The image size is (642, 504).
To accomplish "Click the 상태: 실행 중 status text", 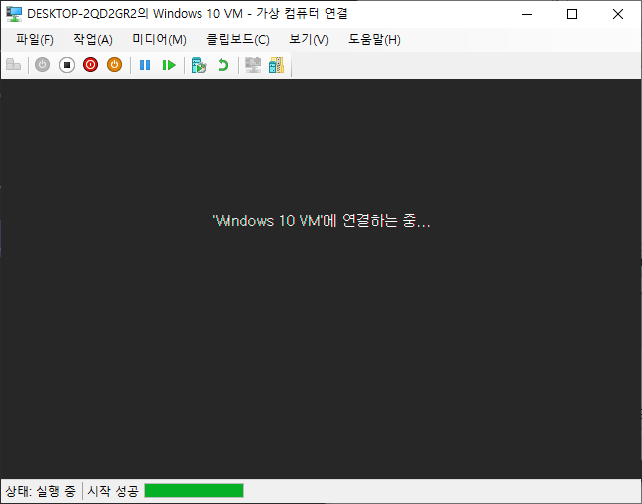I will (x=41, y=490).
